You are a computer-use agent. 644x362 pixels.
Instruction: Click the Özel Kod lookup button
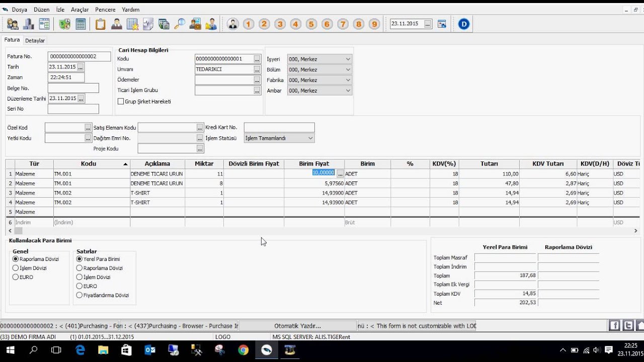point(88,128)
